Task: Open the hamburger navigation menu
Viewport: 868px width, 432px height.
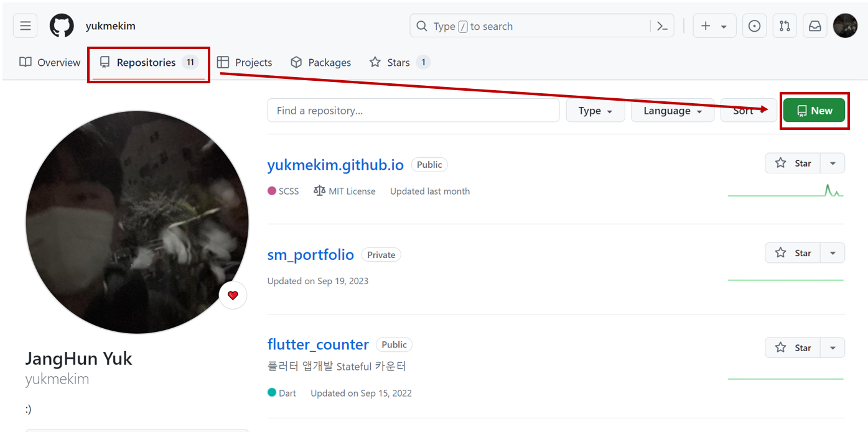Action: point(25,26)
